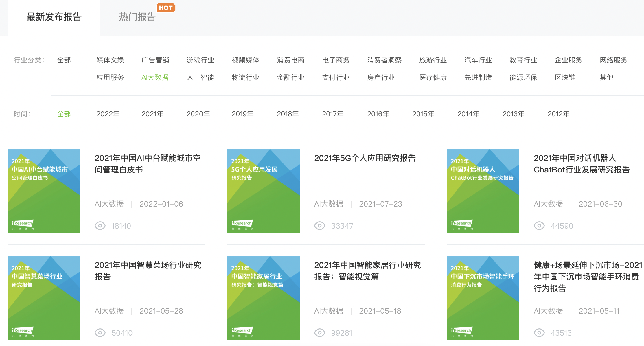Switch to the 热门报告 tab
This screenshot has height=346, width=644.
pos(137,17)
